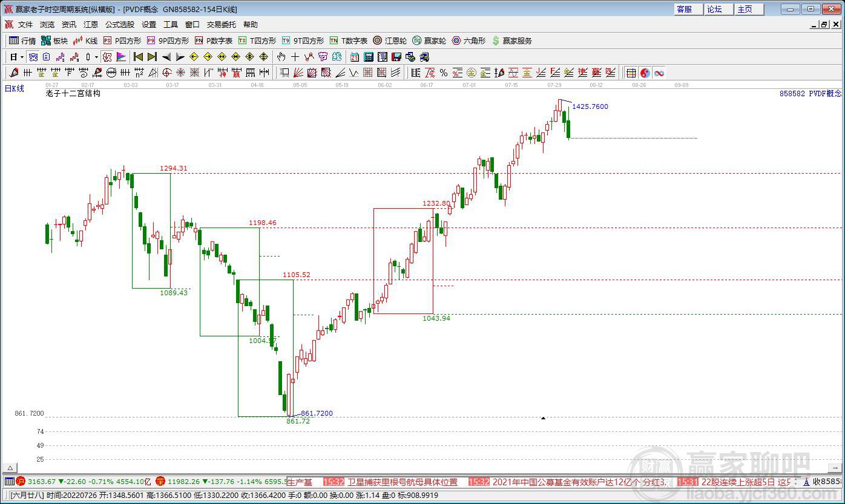The height and width of the screenshot is (504, 845).
Task: Click the 1294.31 price level label
Action: pos(174,168)
